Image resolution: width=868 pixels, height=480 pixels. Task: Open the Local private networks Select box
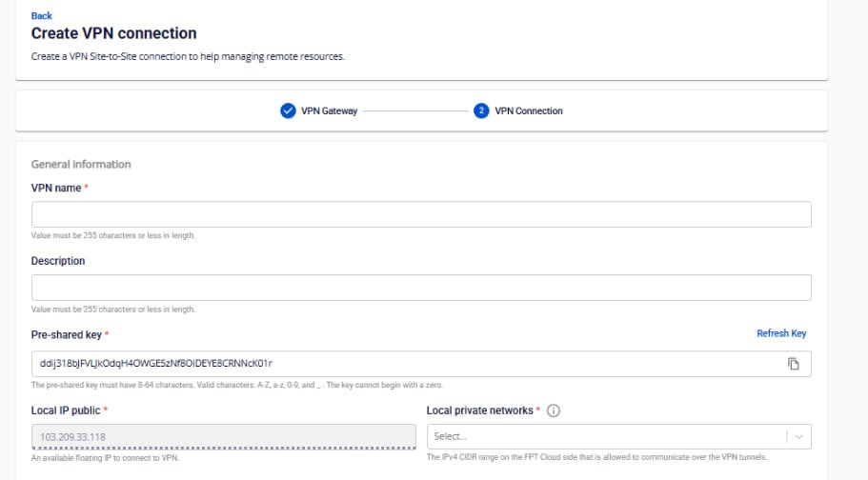605,436
